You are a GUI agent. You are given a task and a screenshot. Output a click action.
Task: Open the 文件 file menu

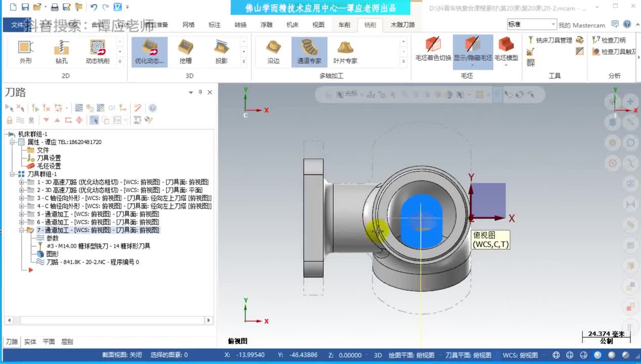click(x=17, y=24)
